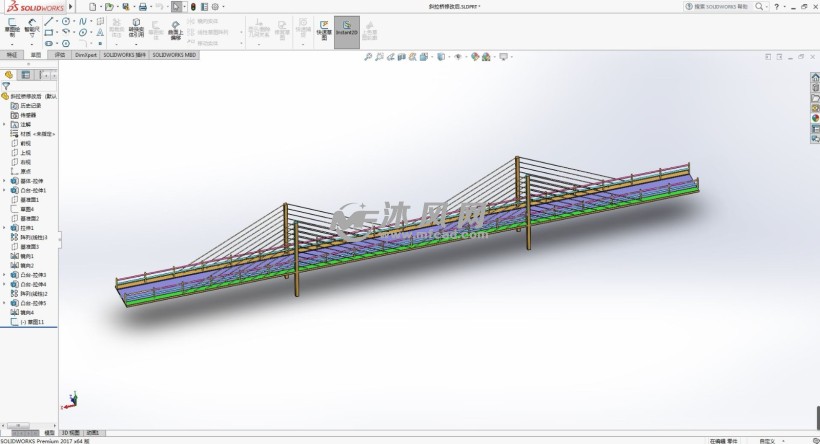Toggle the Instant2D button

click(347, 31)
